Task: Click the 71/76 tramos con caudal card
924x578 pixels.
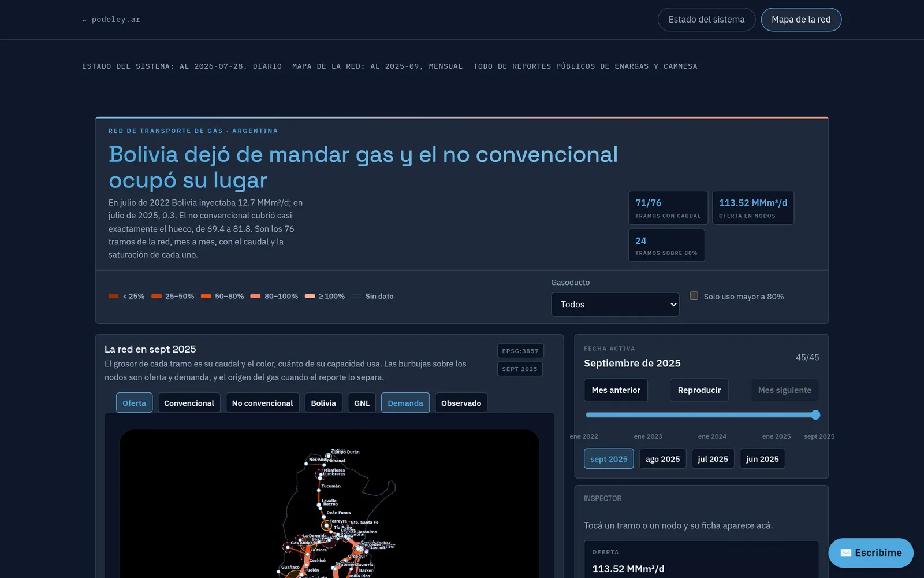Action: 668,208
